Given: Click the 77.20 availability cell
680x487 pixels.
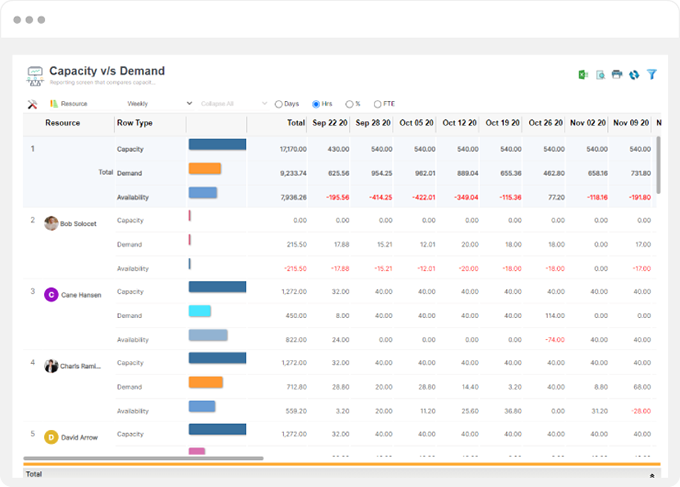Looking at the screenshot, I should click(x=556, y=197).
